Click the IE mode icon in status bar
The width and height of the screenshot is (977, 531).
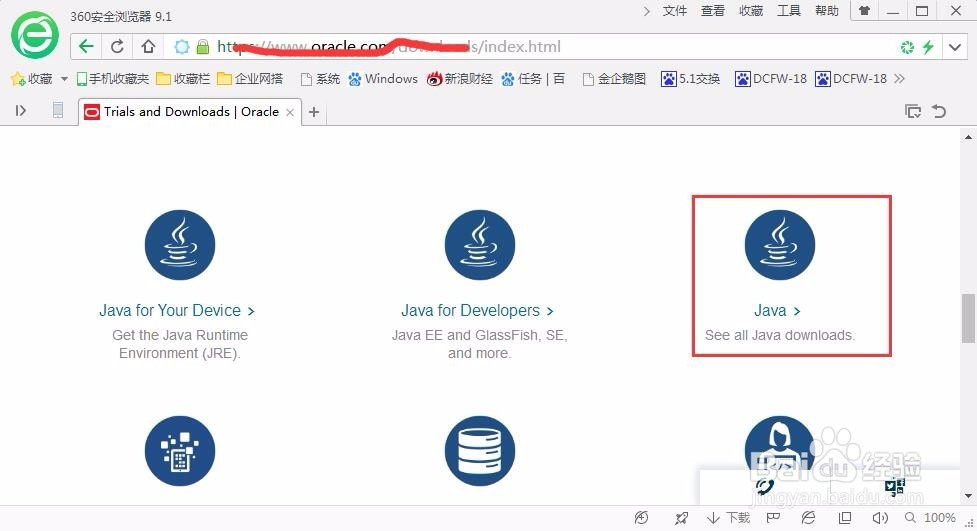tap(808, 518)
